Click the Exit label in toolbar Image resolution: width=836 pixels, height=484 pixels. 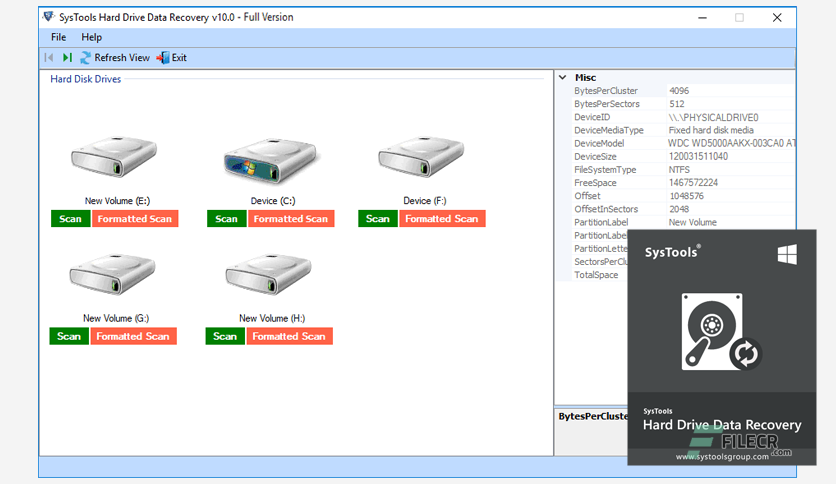click(x=179, y=58)
